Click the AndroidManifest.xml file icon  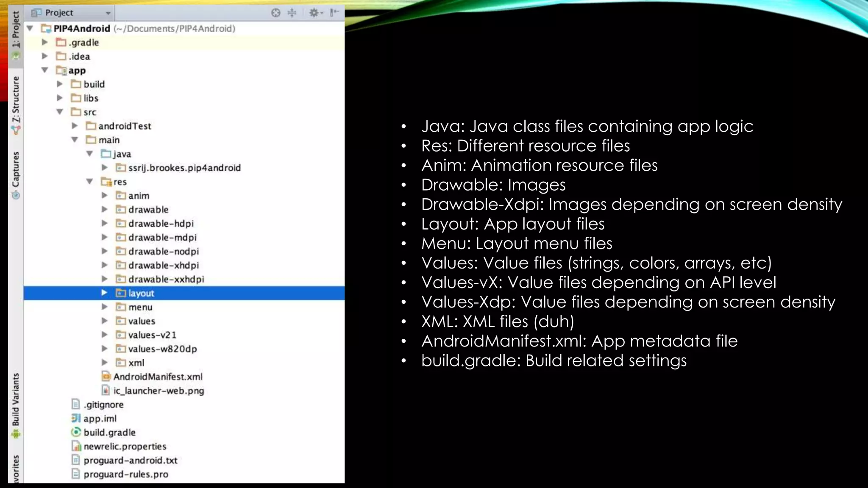(x=106, y=377)
